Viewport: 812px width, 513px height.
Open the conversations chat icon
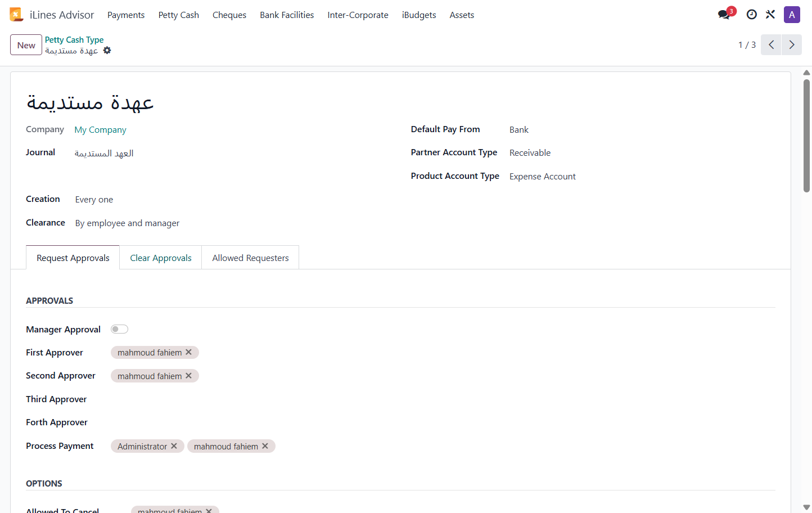tap(724, 15)
